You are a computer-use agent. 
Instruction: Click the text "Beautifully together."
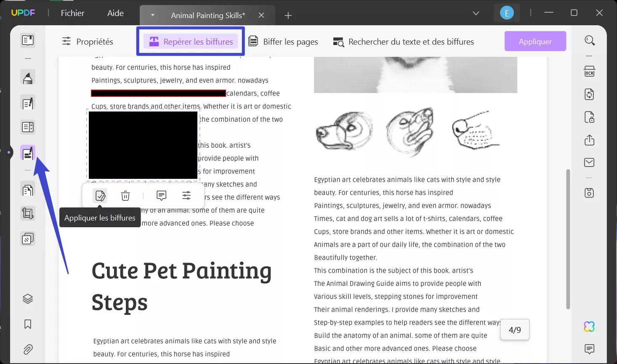[x=346, y=258]
